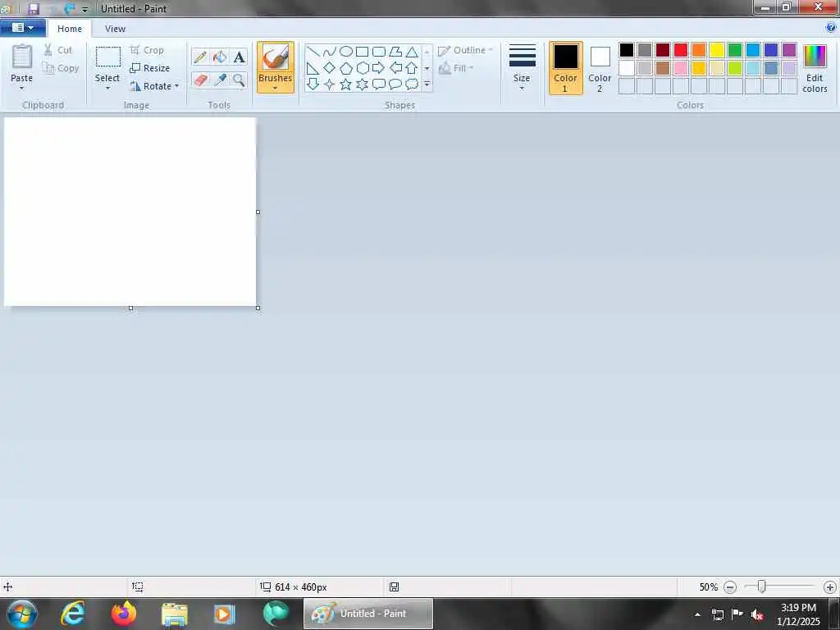Viewport: 840px width, 630px height.
Task: Select the Color picker eyedropper tool
Action: [x=220, y=80]
